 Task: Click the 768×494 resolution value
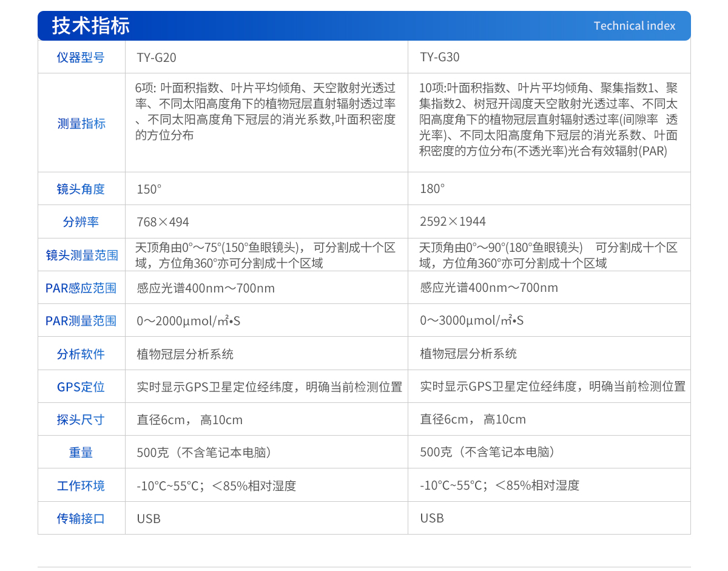pos(163,222)
